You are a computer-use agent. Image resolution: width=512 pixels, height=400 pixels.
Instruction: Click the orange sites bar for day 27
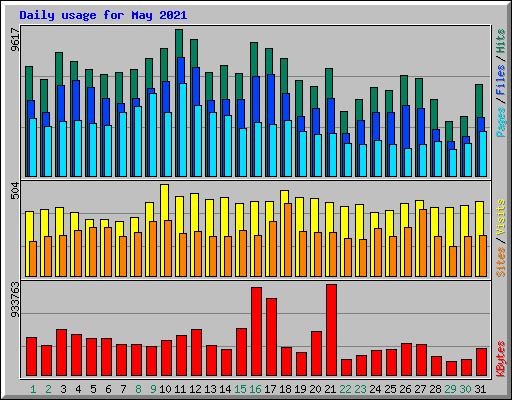click(x=423, y=243)
